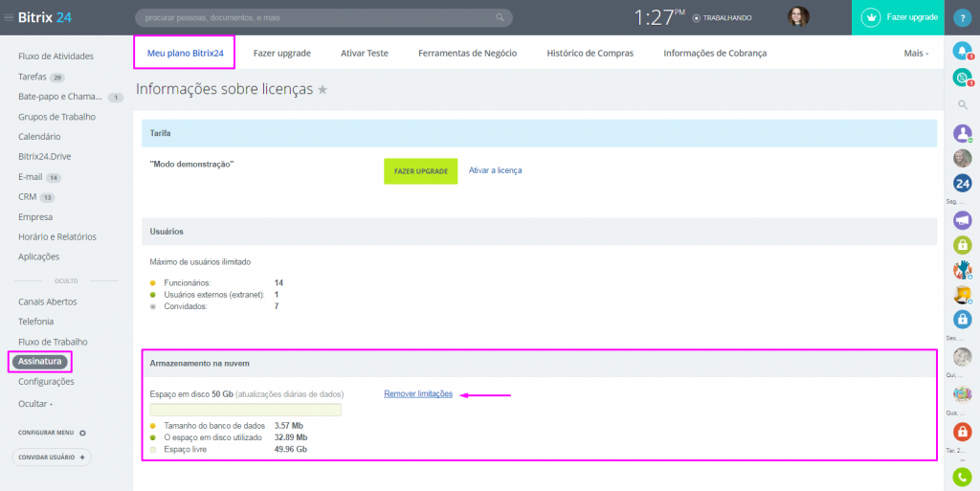This screenshot has width=980, height=491.
Task: Open the teal chat messages icon
Action: pos(963,77)
